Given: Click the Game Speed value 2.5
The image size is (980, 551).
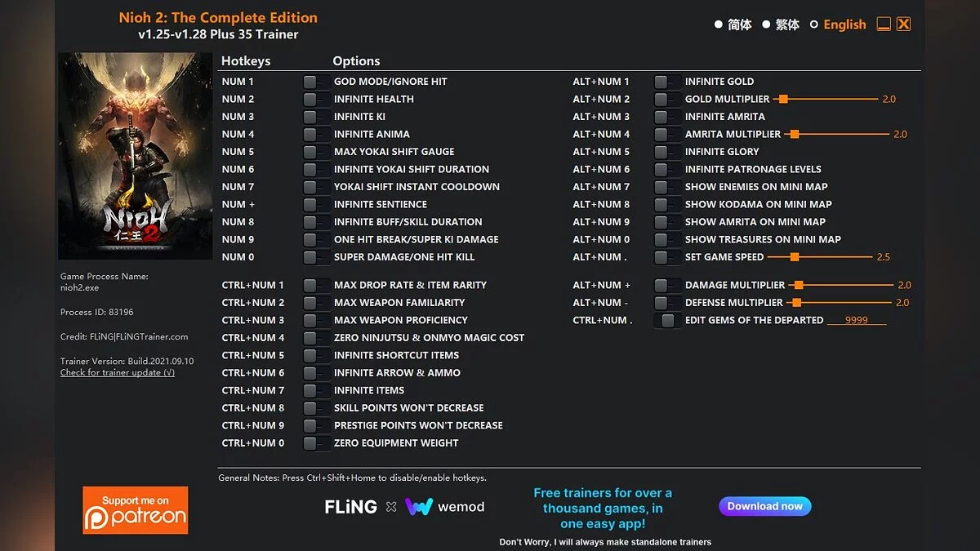Looking at the screenshot, I should (883, 257).
